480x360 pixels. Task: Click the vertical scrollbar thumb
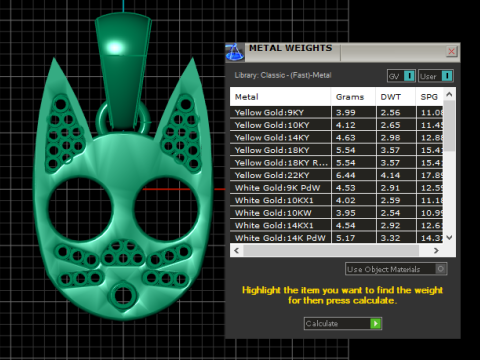[x=449, y=125]
